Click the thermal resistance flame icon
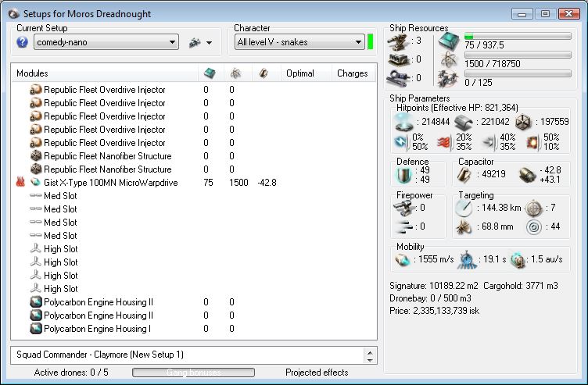The height and width of the screenshot is (385, 588). [444, 142]
